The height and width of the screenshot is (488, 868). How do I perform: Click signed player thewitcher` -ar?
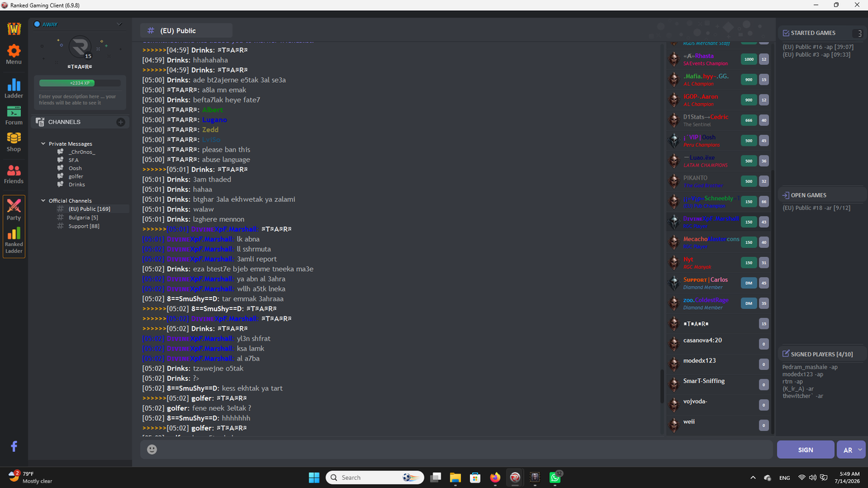tap(803, 396)
